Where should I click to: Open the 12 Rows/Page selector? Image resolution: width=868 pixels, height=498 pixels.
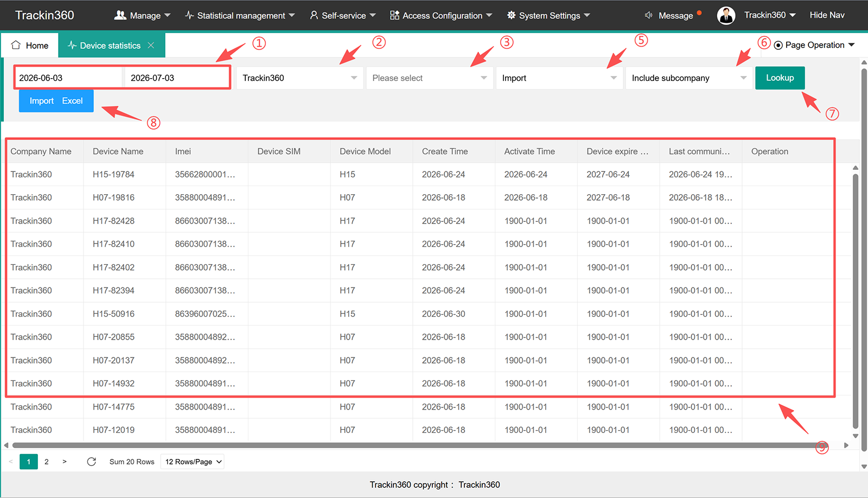tap(193, 462)
